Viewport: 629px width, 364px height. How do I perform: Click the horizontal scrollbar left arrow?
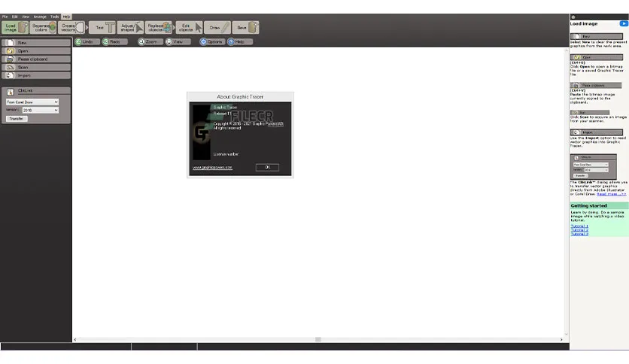[x=75, y=339]
